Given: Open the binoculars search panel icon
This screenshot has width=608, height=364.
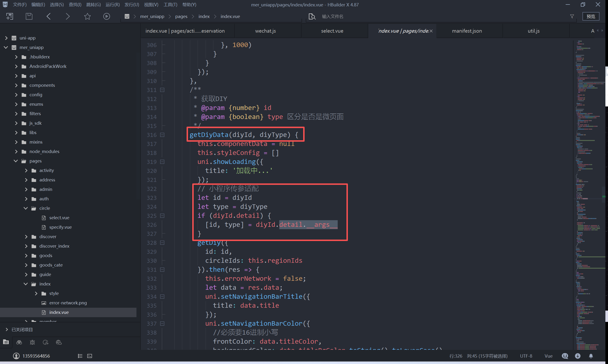Looking at the screenshot, I should click(19, 342).
